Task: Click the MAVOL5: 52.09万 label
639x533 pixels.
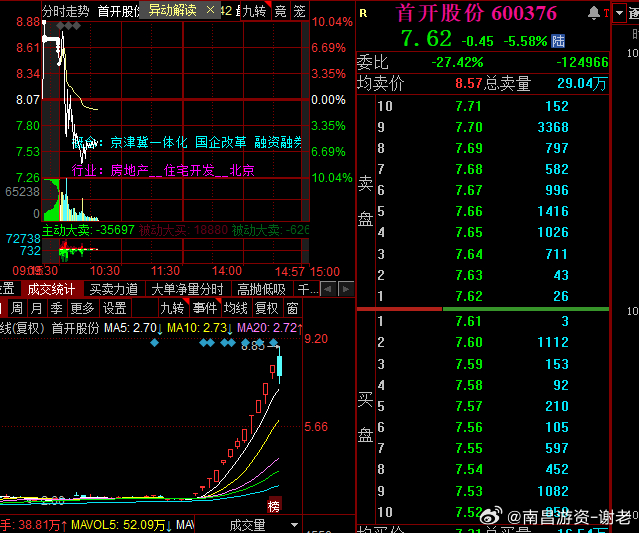Action: tap(121, 524)
